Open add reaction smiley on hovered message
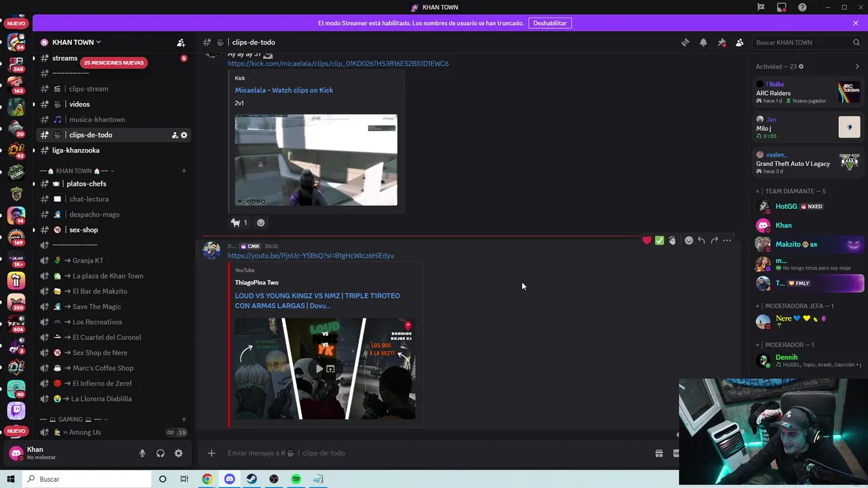868x488 pixels. [x=688, y=240]
